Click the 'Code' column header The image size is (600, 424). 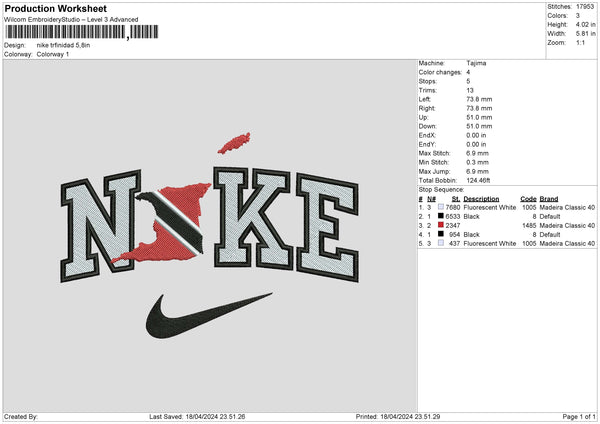point(528,199)
